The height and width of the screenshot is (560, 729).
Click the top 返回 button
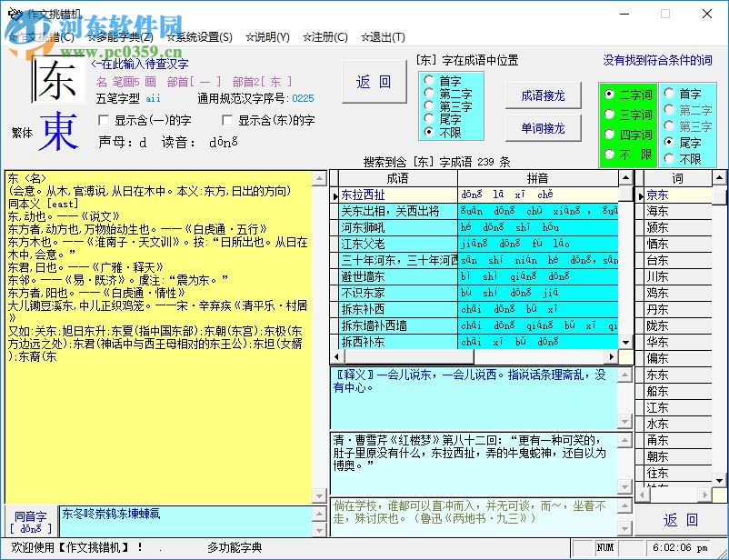(x=373, y=81)
